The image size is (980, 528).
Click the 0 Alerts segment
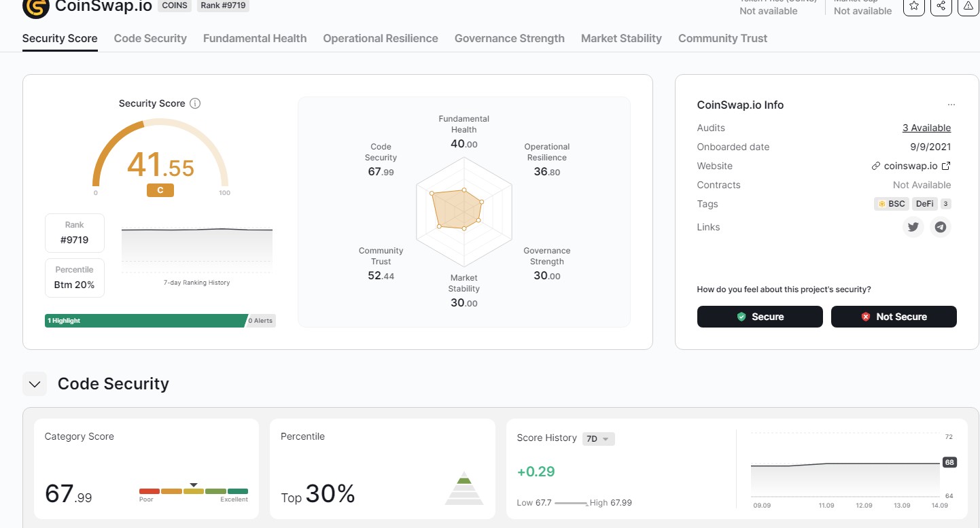tap(261, 321)
